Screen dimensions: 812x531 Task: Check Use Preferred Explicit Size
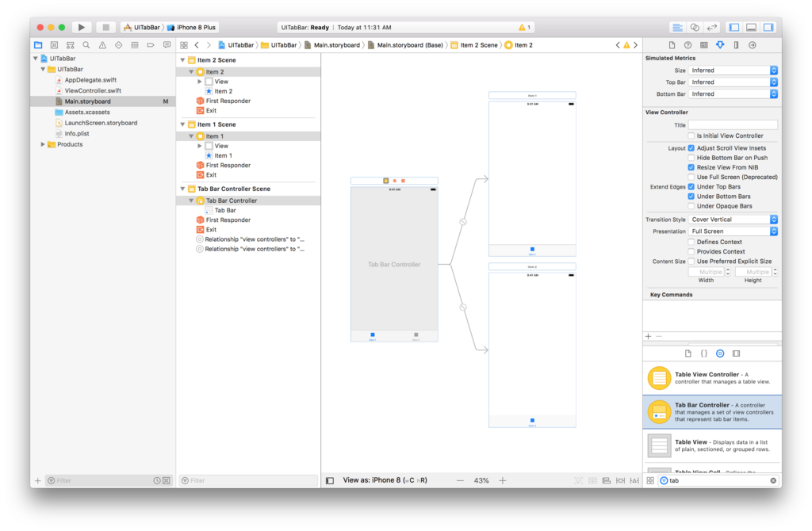[x=691, y=262]
